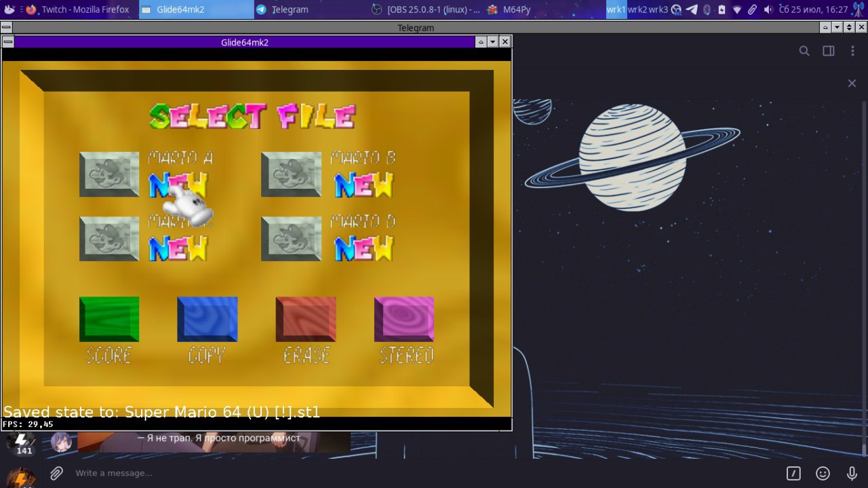Click the red ERASE block
This screenshot has height=488, width=868.
(306, 319)
